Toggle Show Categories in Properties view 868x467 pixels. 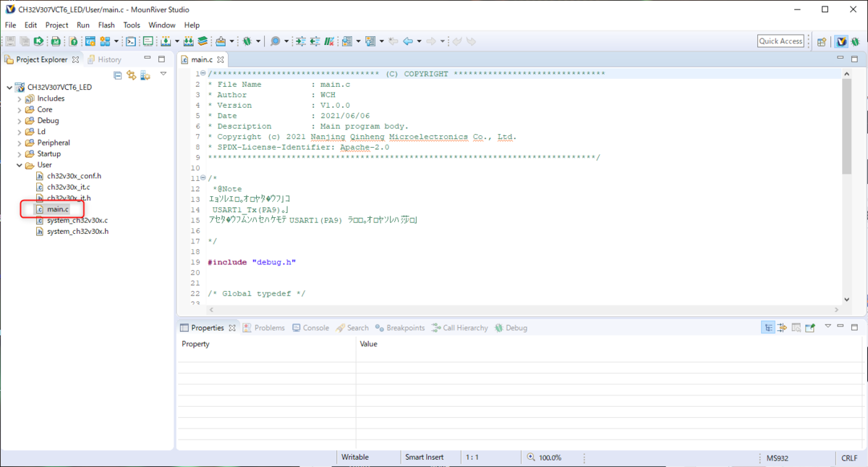click(x=768, y=327)
